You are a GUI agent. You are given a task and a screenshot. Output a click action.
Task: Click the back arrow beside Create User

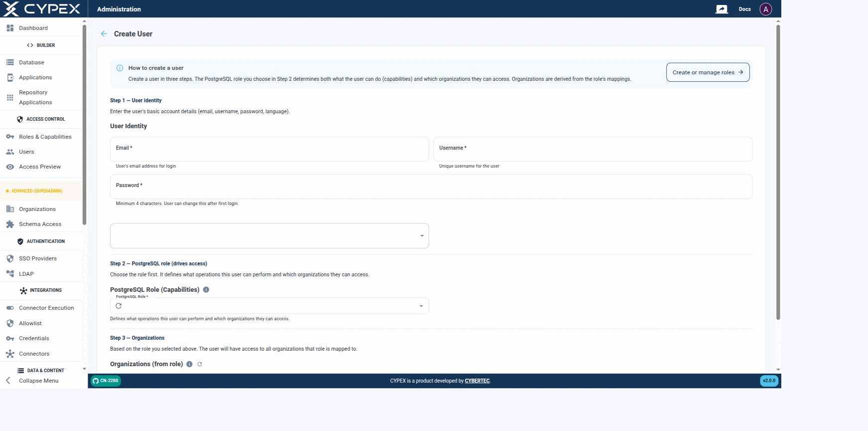click(x=104, y=34)
